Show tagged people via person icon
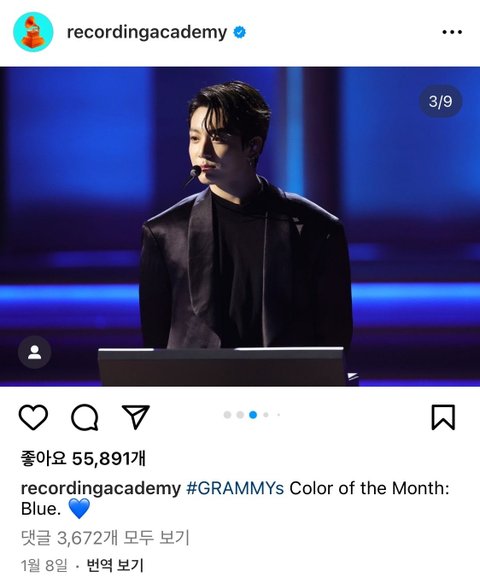The width and height of the screenshot is (480, 583). [35, 352]
